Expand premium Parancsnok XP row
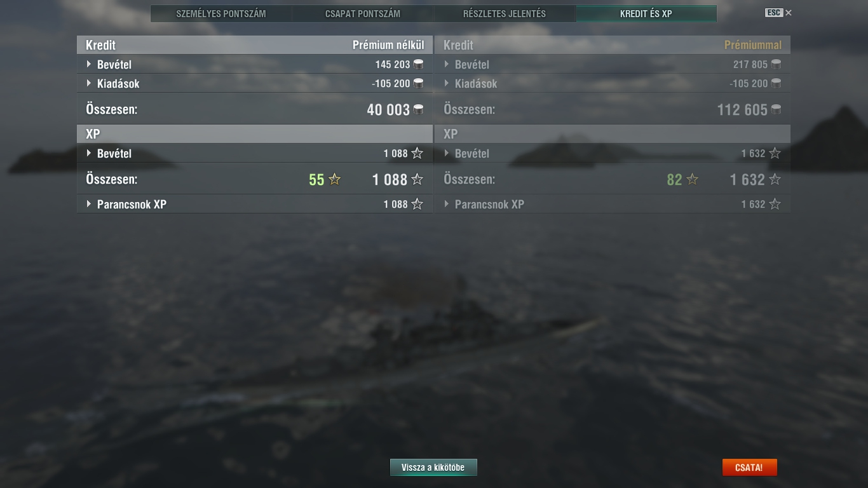This screenshot has height=488, width=868. coord(447,204)
